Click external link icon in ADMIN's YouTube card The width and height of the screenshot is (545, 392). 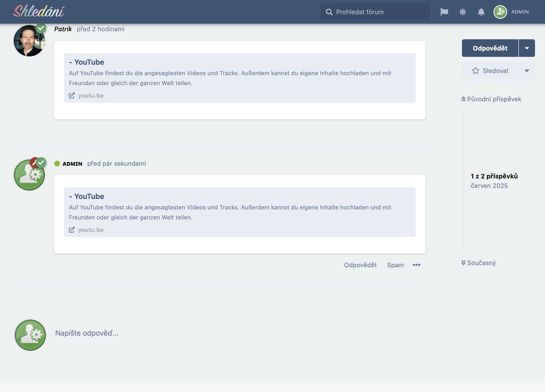(x=72, y=230)
